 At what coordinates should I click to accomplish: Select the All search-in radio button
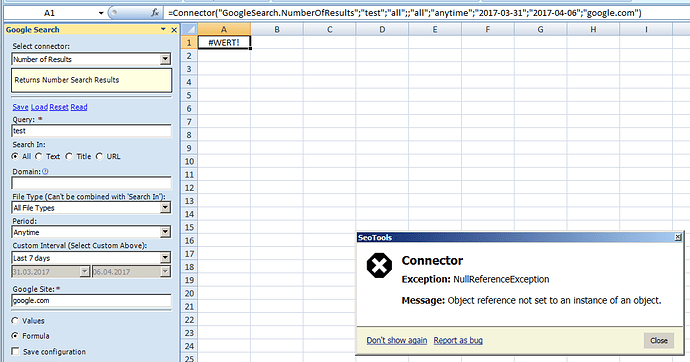coord(15,157)
